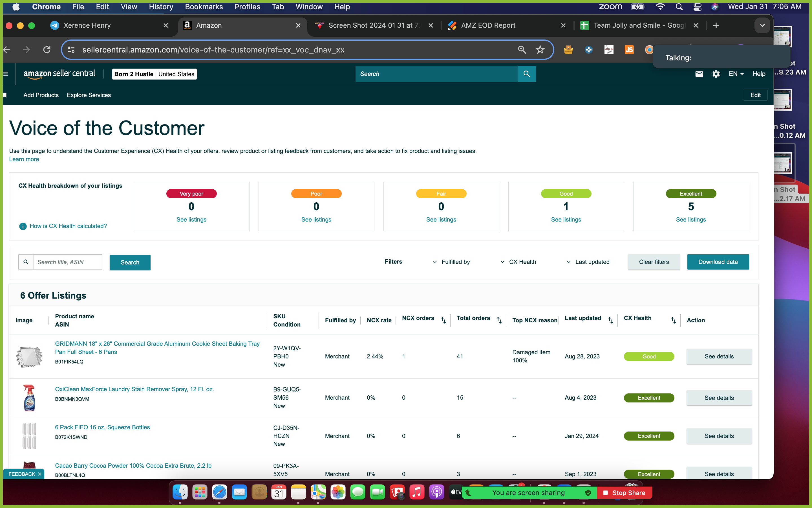This screenshot has width=812, height=508.
Task: Bookmark this page with the star icon
Action: pos(540,50)
